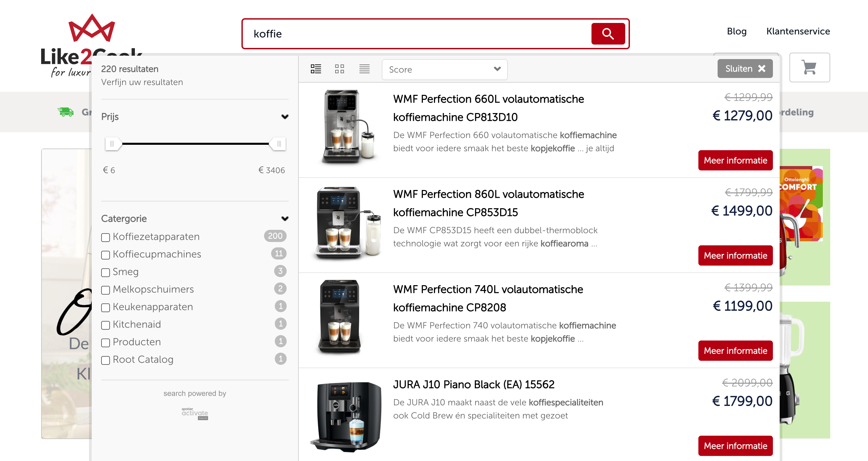This screenshot has width=868, height=461.
Task: Open Meer informatie for JURA J10
Action: tap(735, 446)
